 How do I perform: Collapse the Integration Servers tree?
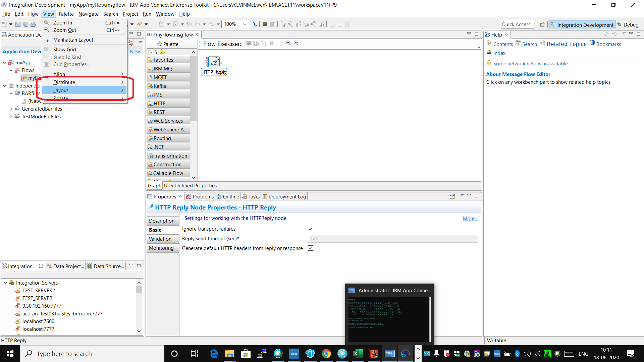coord(5,283)
